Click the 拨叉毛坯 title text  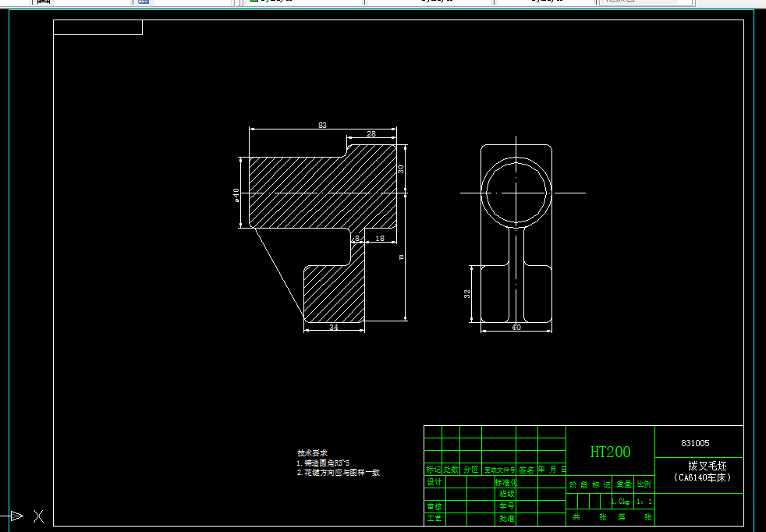(707, 466)
